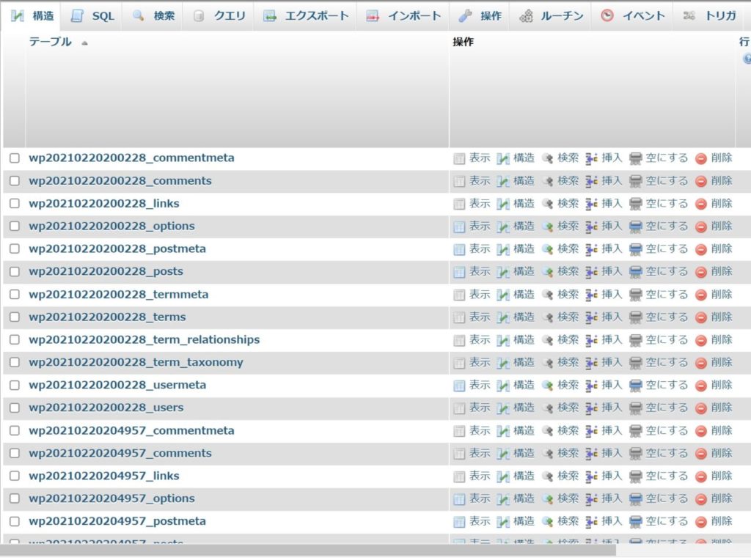Check the wp20210220200228_options checkbox
This screenshot has height=560, width=751.
point(15,226)
